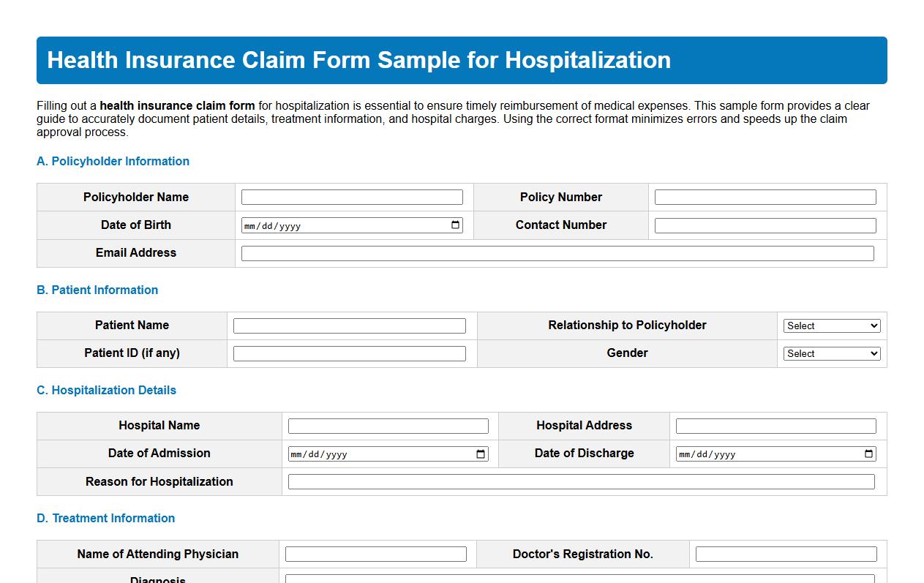
Task: Open the Date of Birth calendar picker icon
Action: 457,225
